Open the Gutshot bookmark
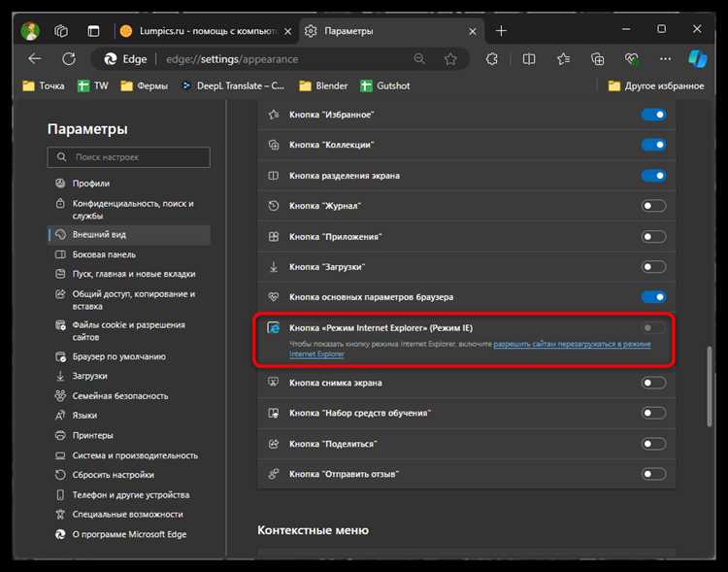Image resolution: width=728 pixels, height=572 pixels. (385, 86)
